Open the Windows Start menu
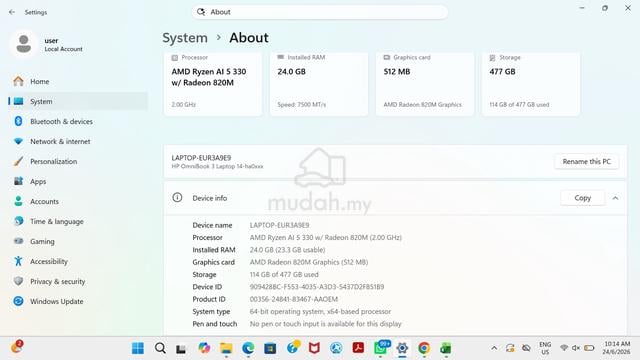Viewport: 640px width, 360px height. coord(138,348)
